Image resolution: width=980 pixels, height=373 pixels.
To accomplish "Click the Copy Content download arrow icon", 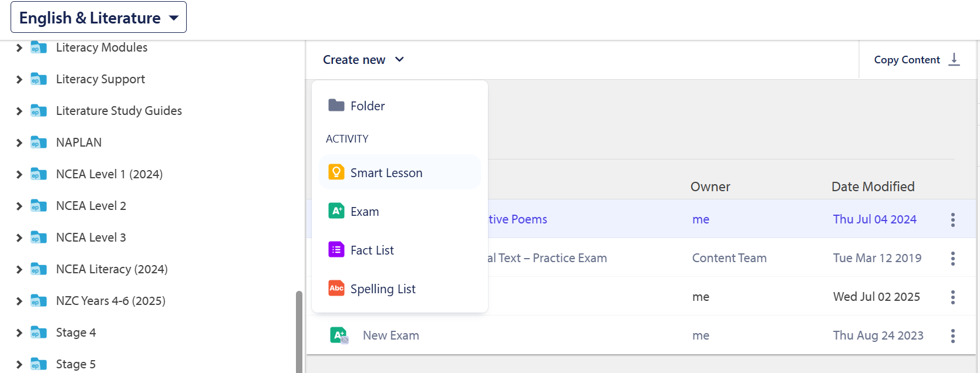I will [954, 59].
